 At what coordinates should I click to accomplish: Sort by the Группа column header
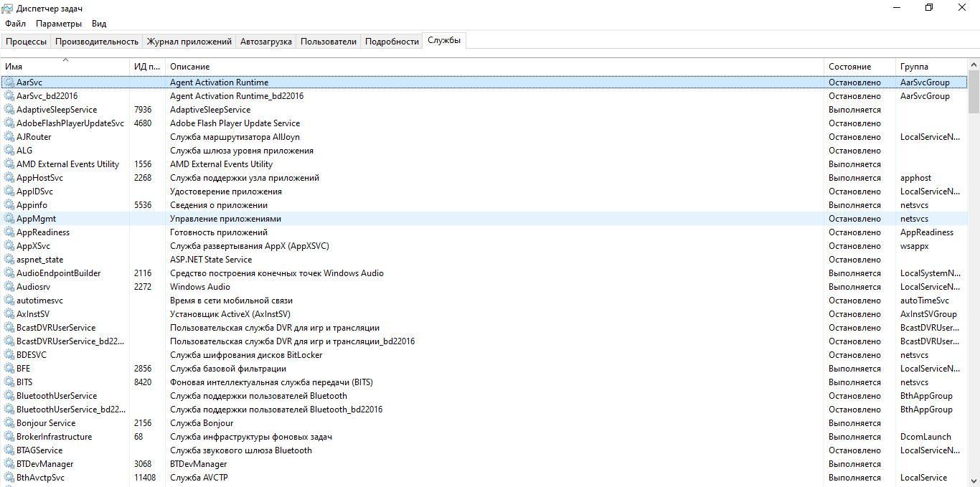pos(932,67)
